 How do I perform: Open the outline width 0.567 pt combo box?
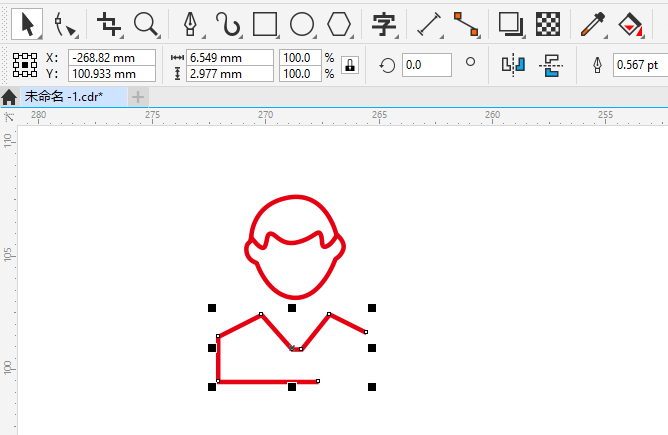click(640, 65)
